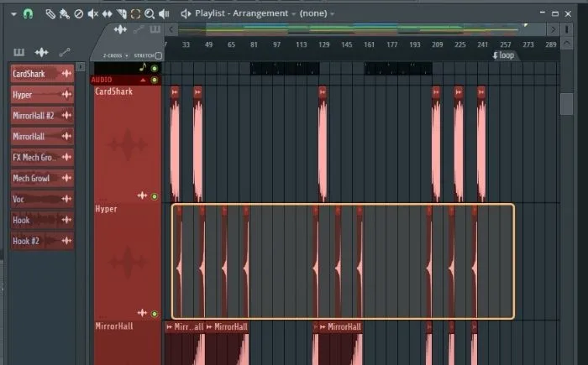Select the MirrorHall track name
This screenshot has width=588, height=365.
[x=114, y=326]
